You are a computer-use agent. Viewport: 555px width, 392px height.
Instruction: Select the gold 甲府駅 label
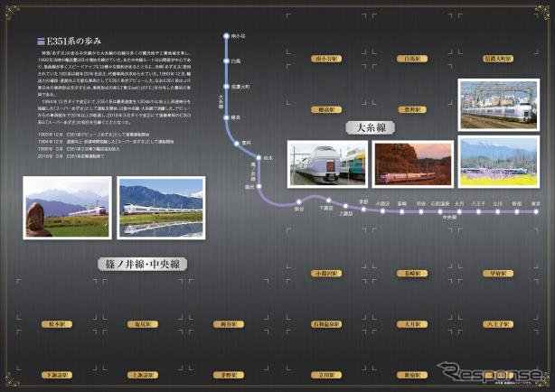(498, 273)
